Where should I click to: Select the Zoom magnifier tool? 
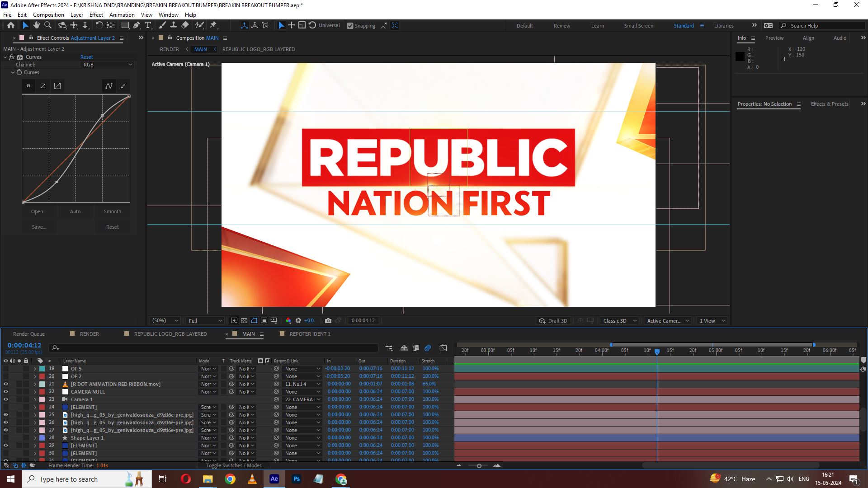tap(47, 25)
